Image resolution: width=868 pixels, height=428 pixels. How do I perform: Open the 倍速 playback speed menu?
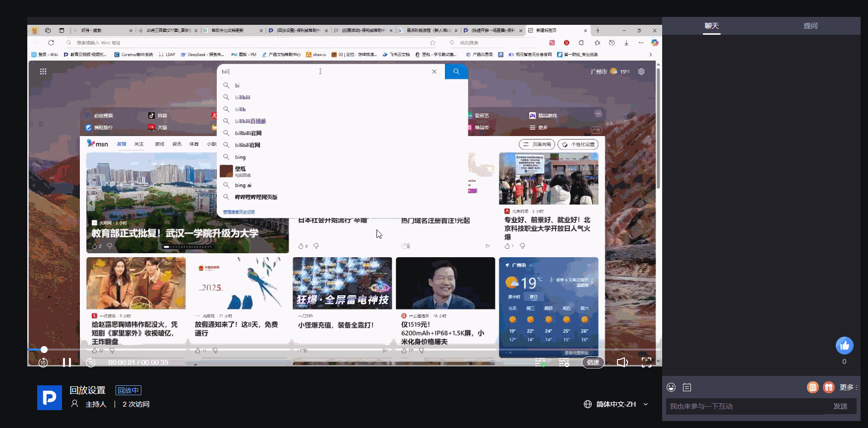pos(593,362)
